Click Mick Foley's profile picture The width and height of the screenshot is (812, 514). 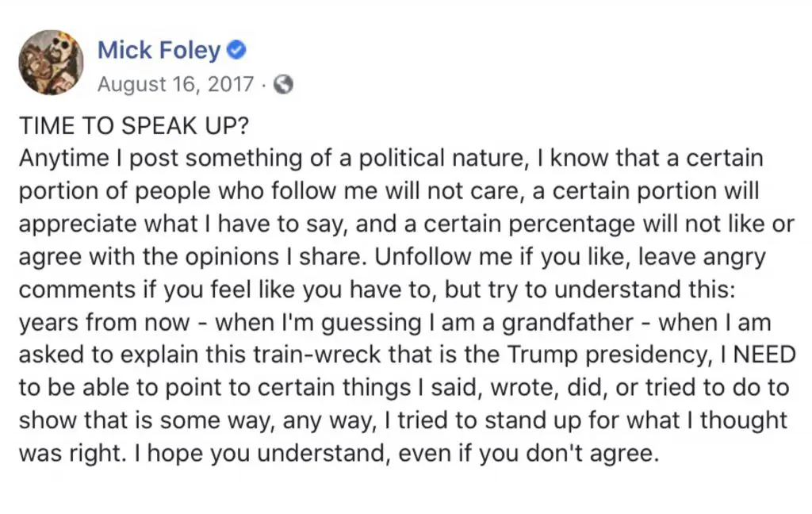pos(51,63)
